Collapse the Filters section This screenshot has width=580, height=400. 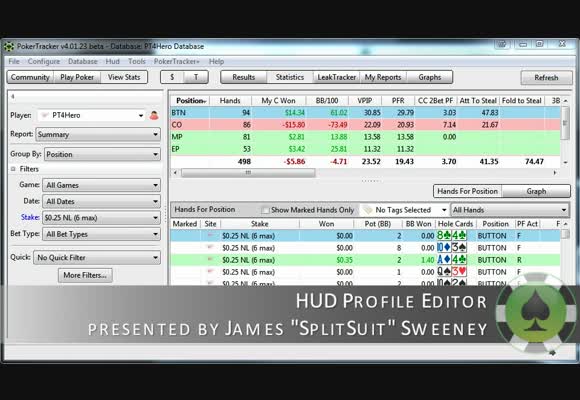(x=13, y=169)
